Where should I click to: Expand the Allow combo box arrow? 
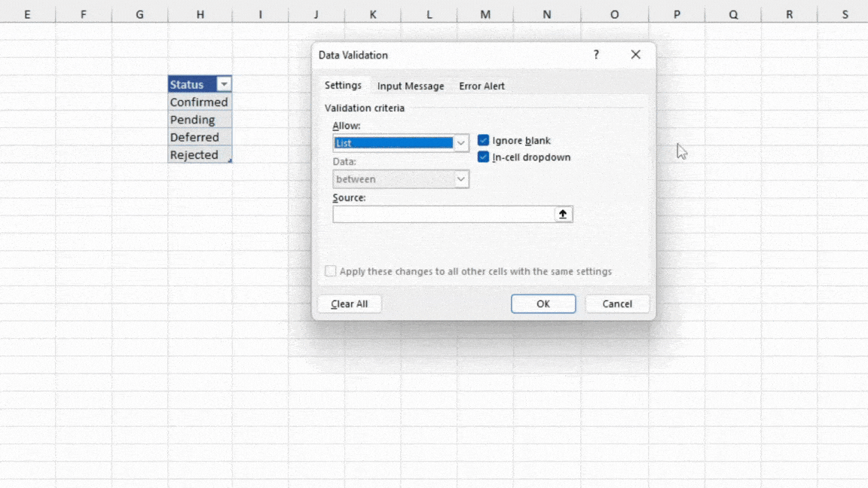(460, 142)
